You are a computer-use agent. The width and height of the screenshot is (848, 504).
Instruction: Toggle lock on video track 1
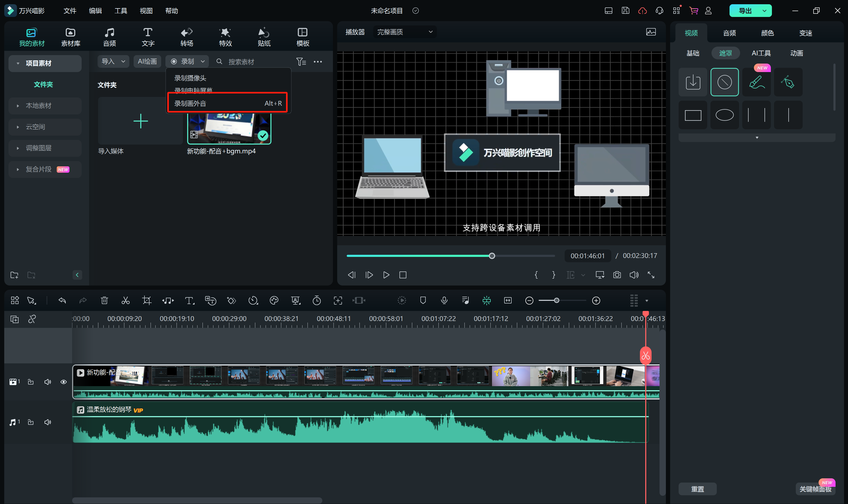tap(30, 382)
